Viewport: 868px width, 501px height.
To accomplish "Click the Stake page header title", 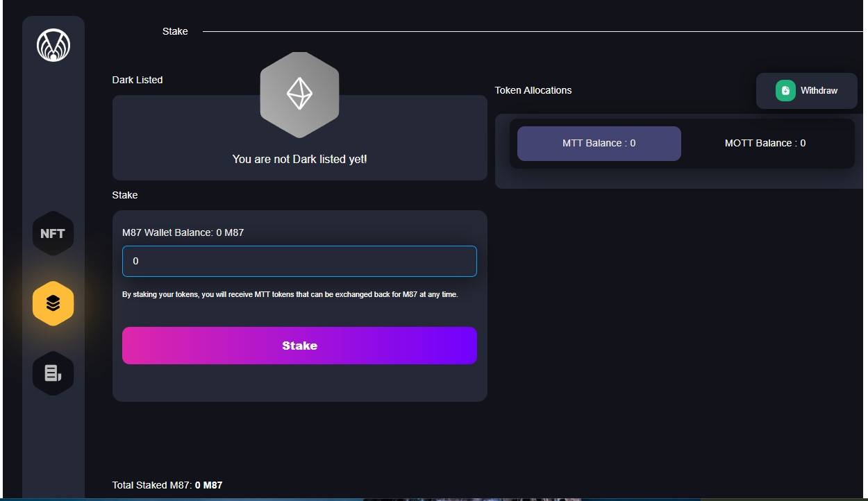I will coord(175,31).
